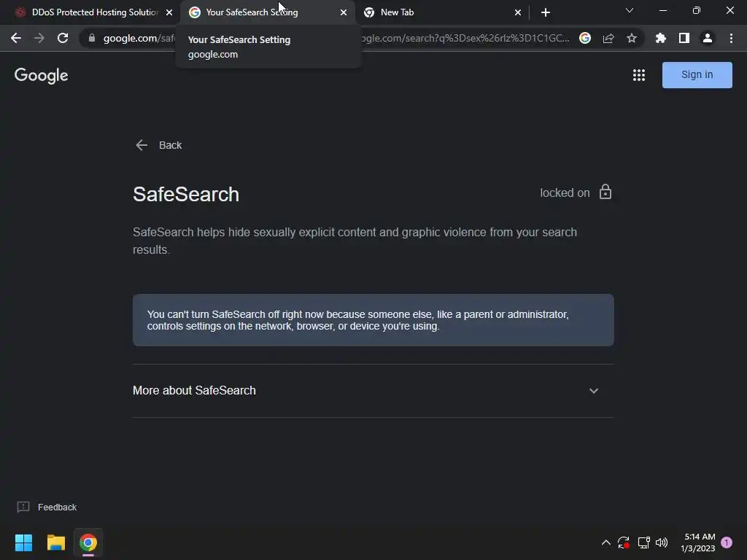Click the Chrome taskbar icon
The width and height of the screenshot is (747, 560).
click(x=88, y=542)
